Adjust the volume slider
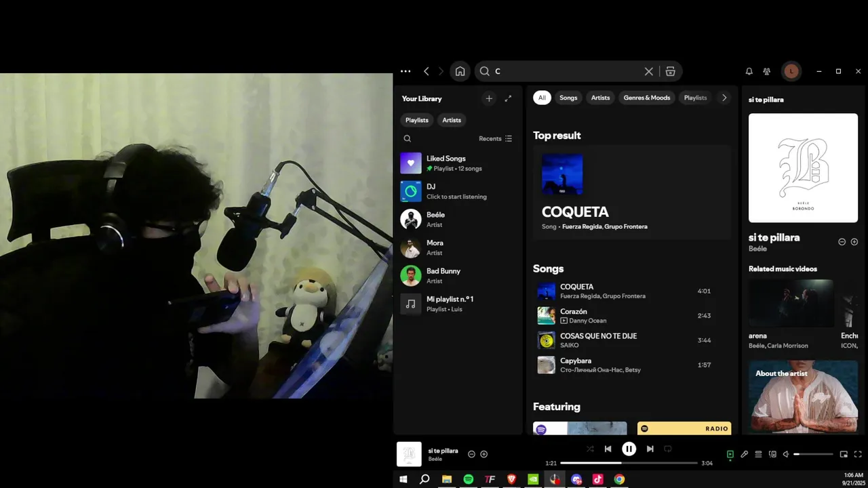Image resolution: width=868 pixels, height=488 pixels. coord(813,454)
